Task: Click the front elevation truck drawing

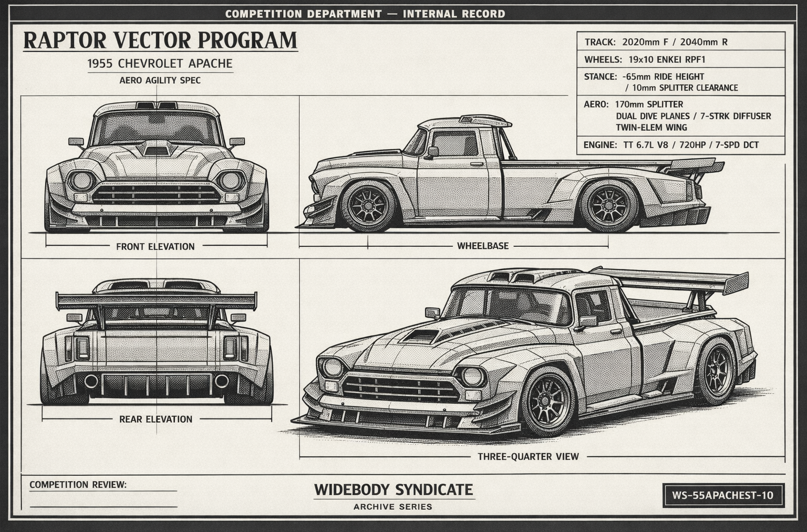Action: (157, 167)
